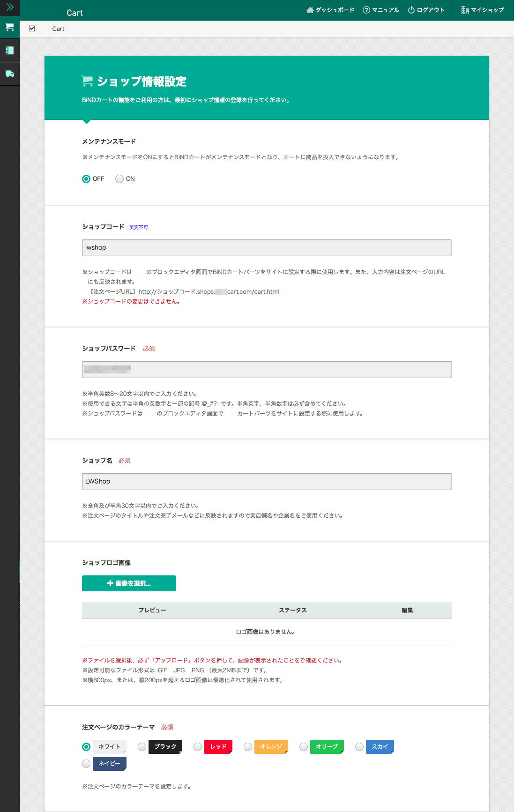Click the スカイ color swatch
This screenshot has height=812, width=514.
[x=380, y=747]
